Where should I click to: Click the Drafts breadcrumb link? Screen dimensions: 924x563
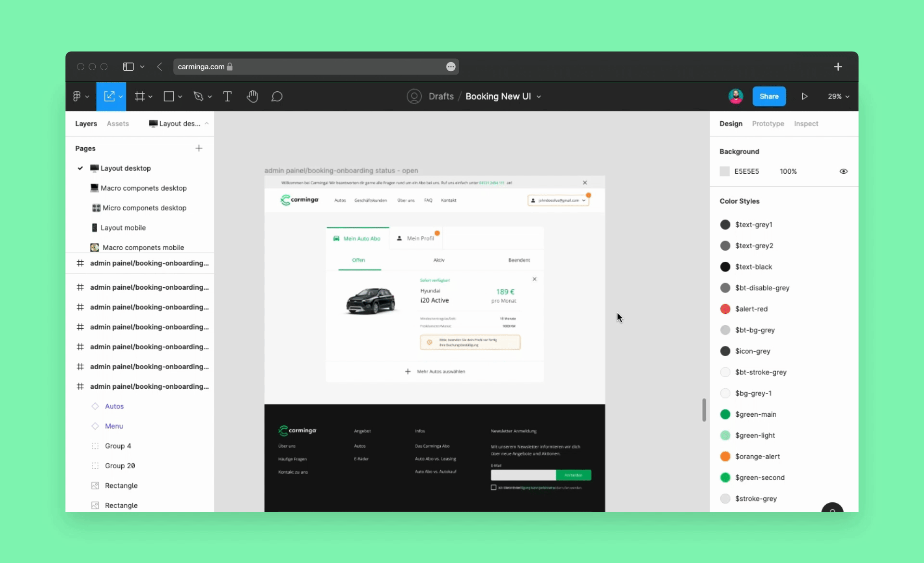(441, 96)
